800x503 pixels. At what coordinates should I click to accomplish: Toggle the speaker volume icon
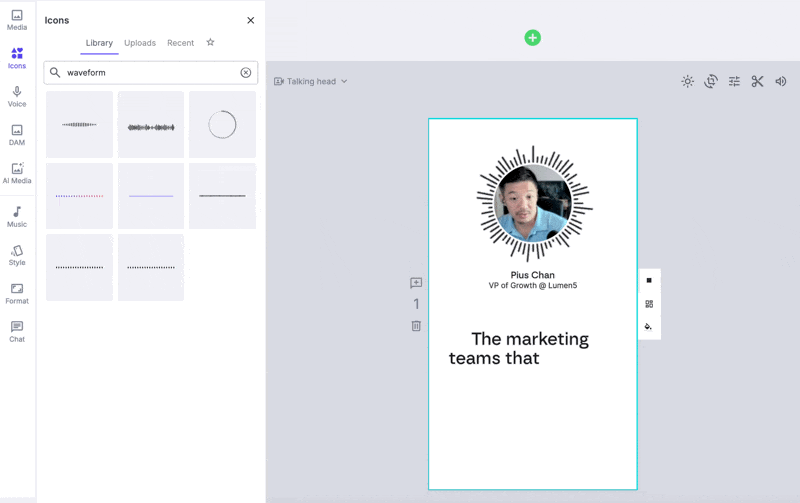click(781, 82)
